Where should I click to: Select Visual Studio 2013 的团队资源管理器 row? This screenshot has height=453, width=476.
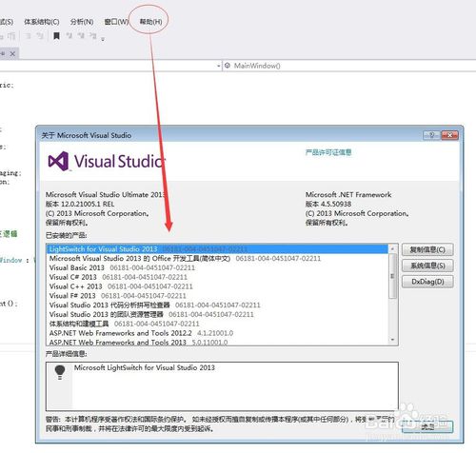tap(217, 314)
